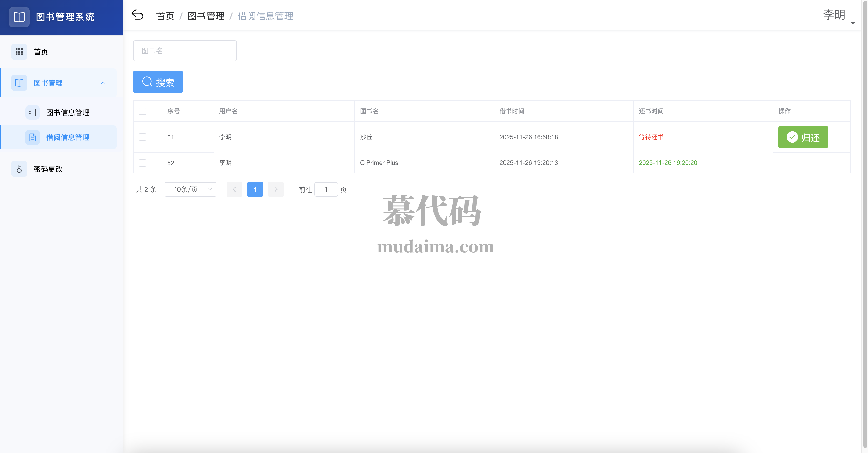Viewport: 868px width, 453px height.
Task: Open the 10条/页 page size dropdown
Action: (x=190, y=189)
